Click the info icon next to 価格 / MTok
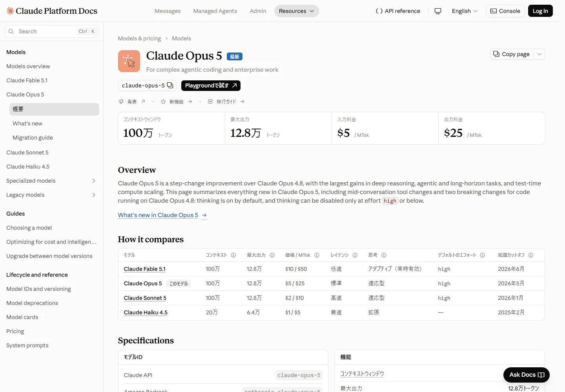The height and width of the screenshot is (392, 565). 317,255
